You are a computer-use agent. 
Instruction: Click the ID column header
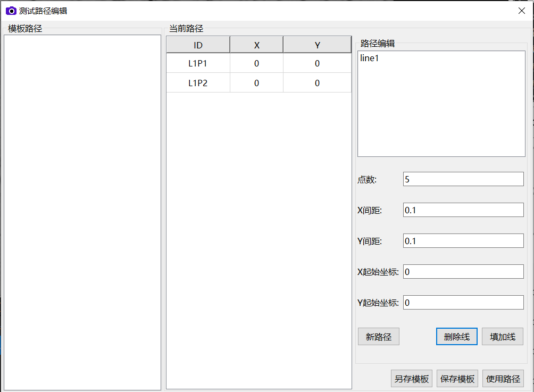point(198,45)
